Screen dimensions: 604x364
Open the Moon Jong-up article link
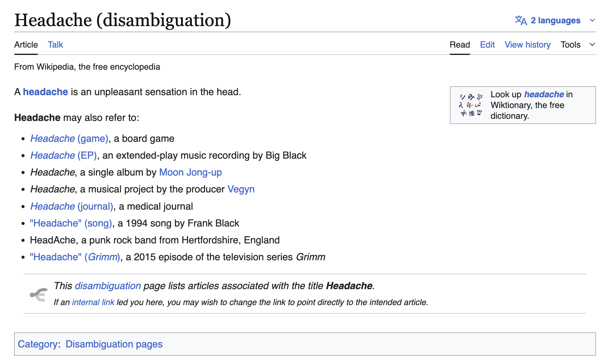pyautogui.click(x=190, y=172)
